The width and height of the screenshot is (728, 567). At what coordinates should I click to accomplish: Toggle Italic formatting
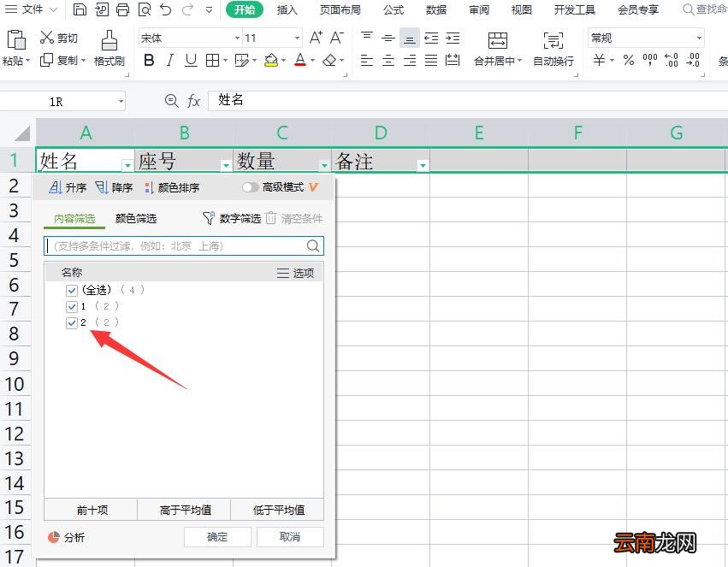[170, 60]
